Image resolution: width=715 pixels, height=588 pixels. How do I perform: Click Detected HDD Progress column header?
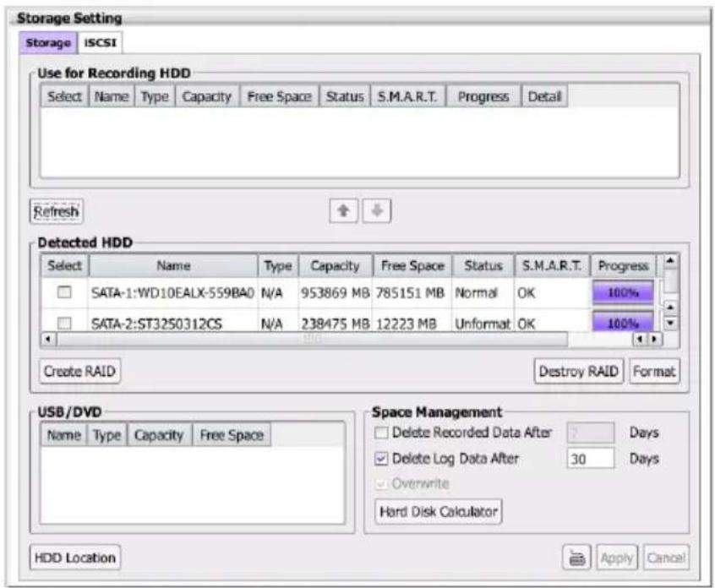coord(624,266)
